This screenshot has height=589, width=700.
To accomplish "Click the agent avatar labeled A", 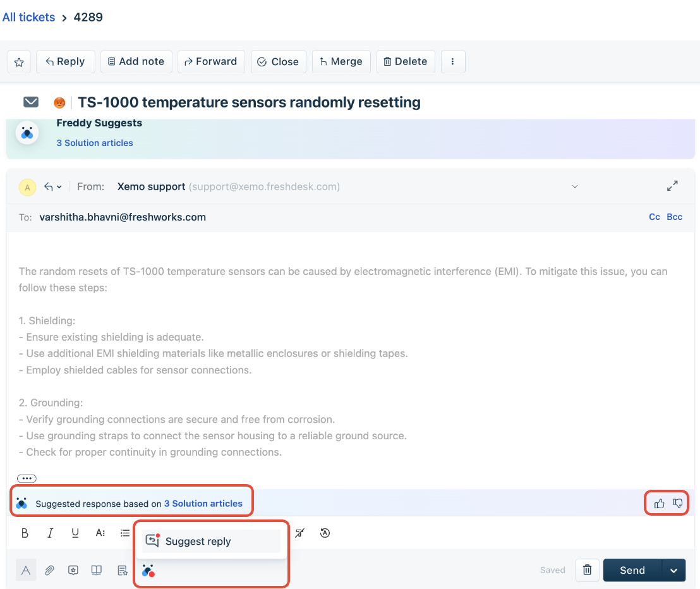I will [27, 187].
